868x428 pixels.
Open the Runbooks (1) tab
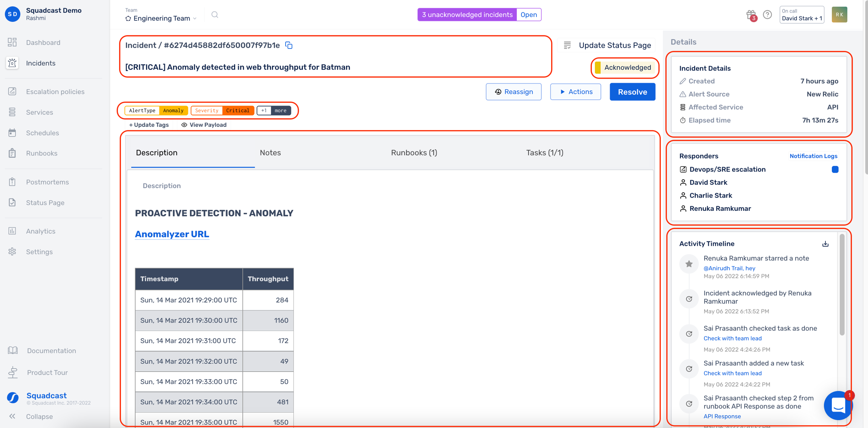coord(414,152)
